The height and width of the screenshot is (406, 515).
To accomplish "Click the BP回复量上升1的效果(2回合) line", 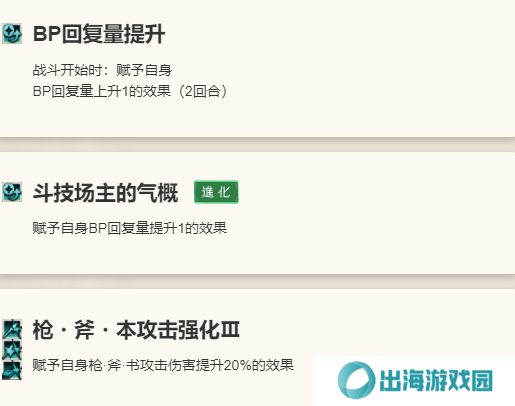I will (x=131, y=91).
